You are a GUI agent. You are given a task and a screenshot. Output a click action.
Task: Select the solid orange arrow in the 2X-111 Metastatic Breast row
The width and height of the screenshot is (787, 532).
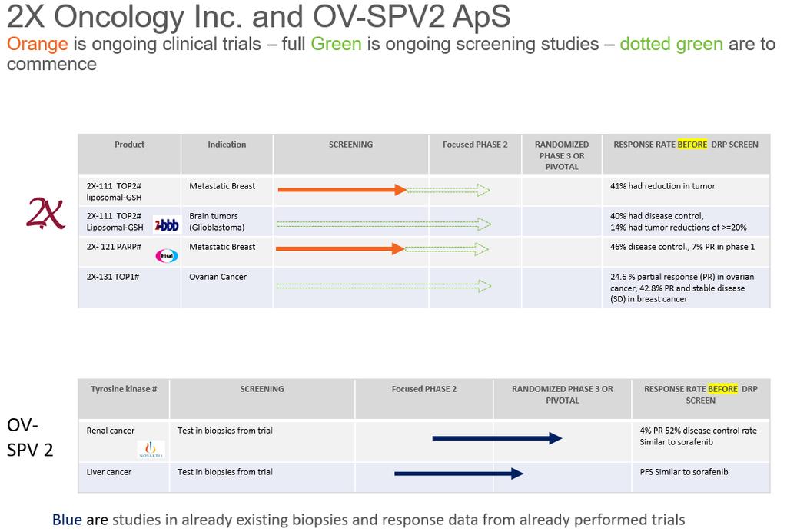[342, 190]
